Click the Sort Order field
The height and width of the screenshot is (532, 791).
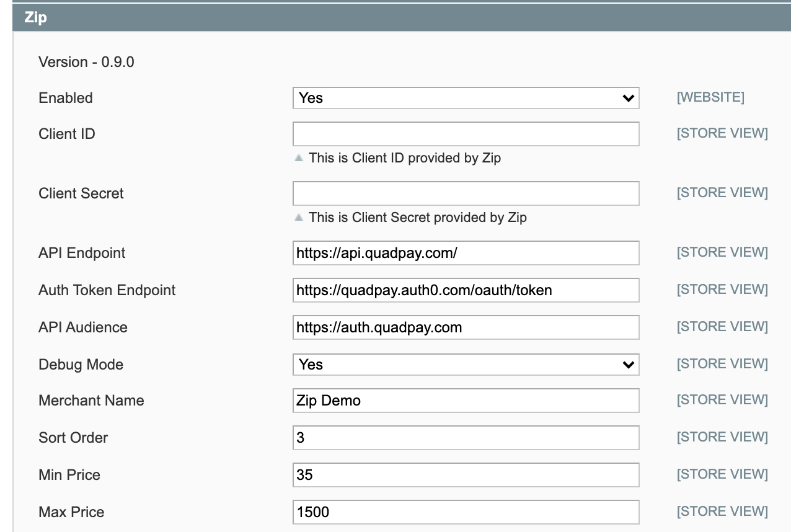click(x=466, y=438)
